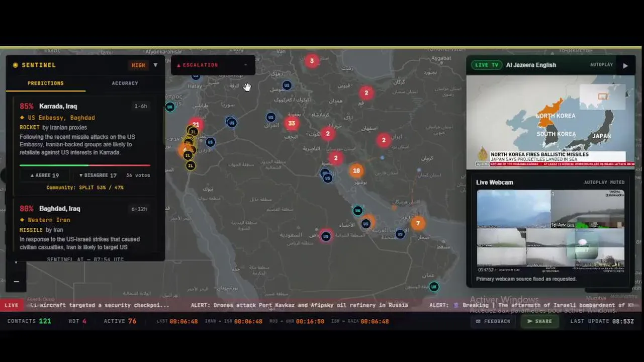Select the Baghdad, Iraq prediction title
Image resolution: width=644 pixels, height=362 pixels.
click(59, 209)
